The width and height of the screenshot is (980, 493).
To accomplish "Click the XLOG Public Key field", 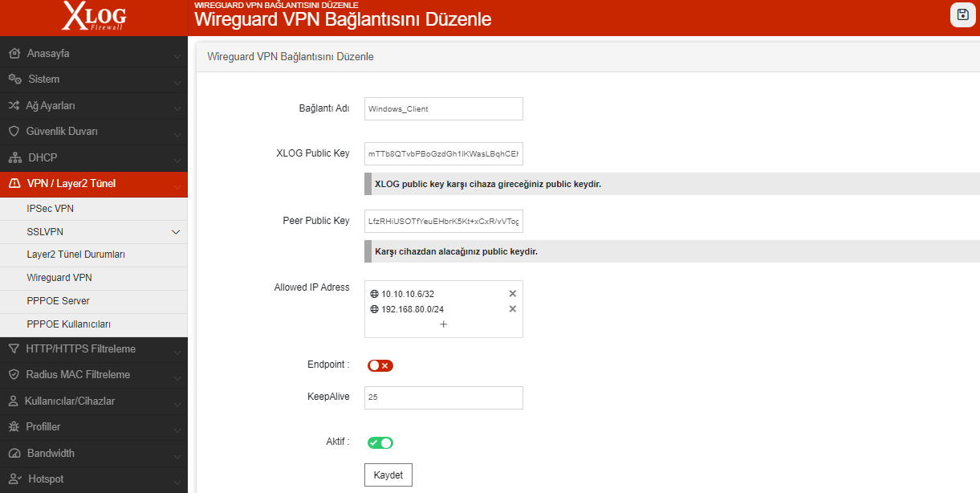I will [444, 153].
